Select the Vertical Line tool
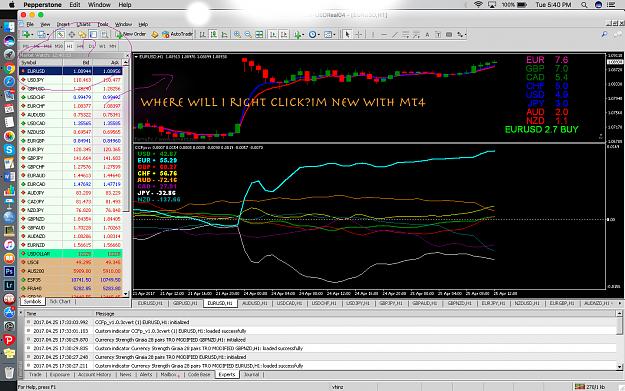 [x=373, y=35]
